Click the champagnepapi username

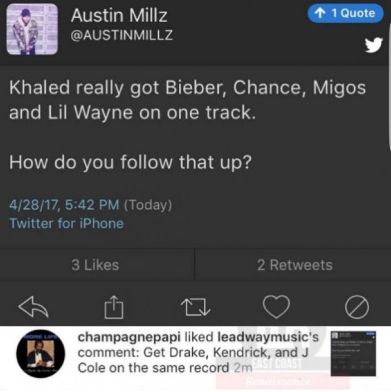tap(129, 337)
